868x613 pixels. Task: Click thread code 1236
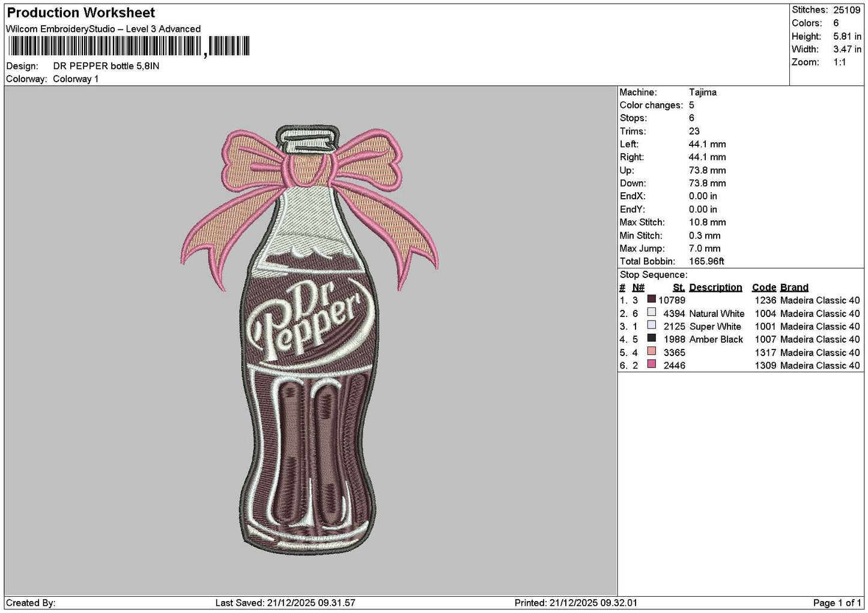point(765,300)
